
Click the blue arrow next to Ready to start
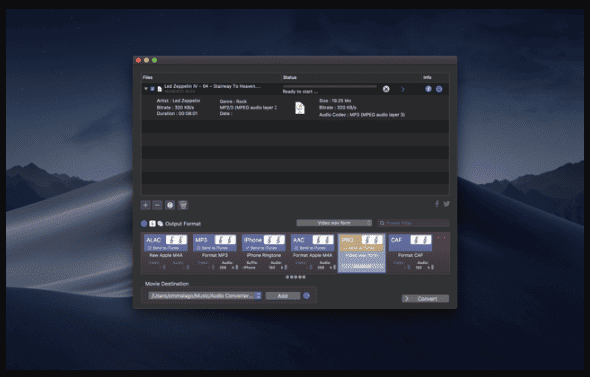(x=403, y=89)
